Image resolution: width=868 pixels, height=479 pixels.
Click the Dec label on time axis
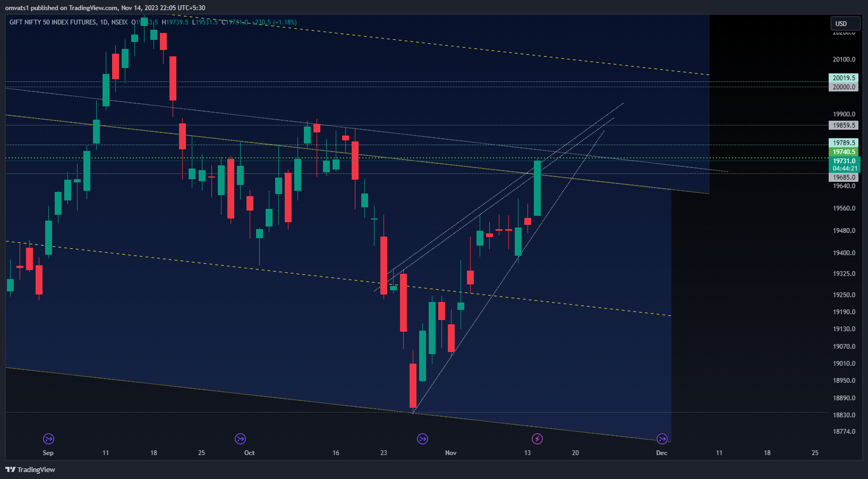click(x=661, y=453)
